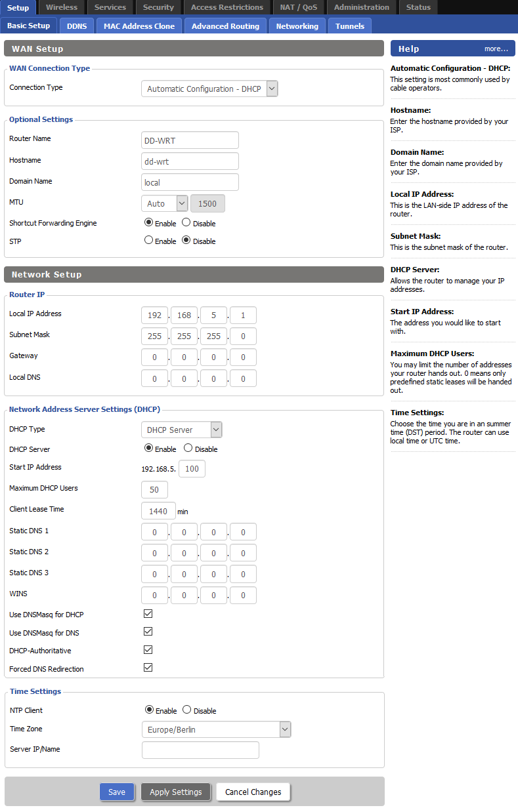Uncheck Use DNSMasq for DHCP

click(x=148, y=614)
